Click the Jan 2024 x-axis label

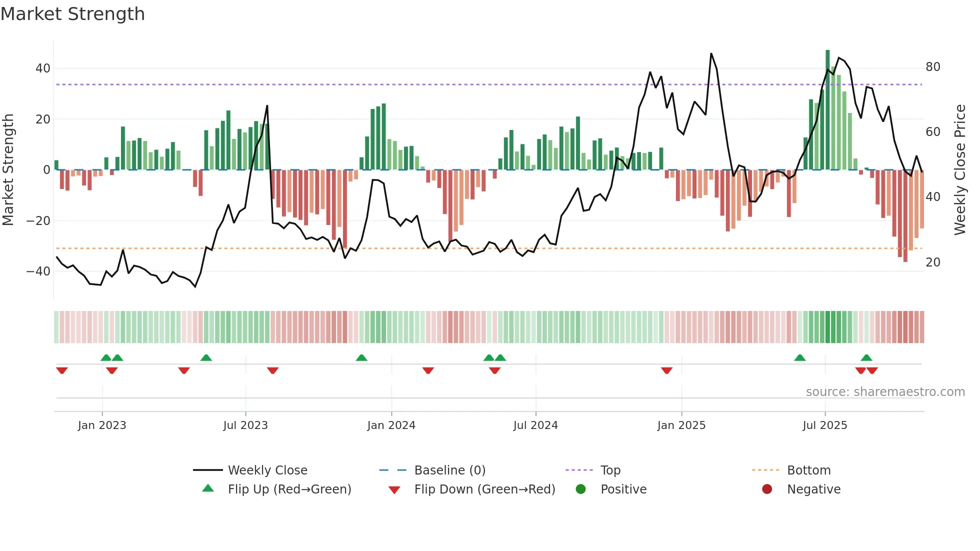[x=391, y=425]
